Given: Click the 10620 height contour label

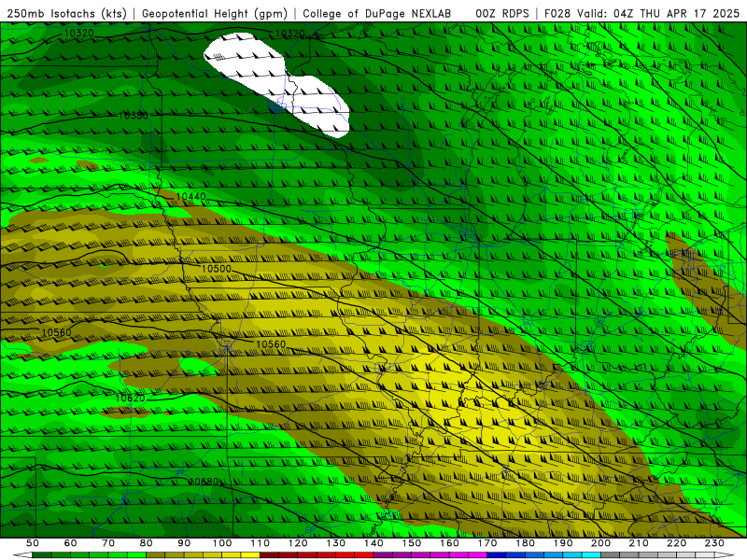Looking at the screenshot, I should 130,398.
